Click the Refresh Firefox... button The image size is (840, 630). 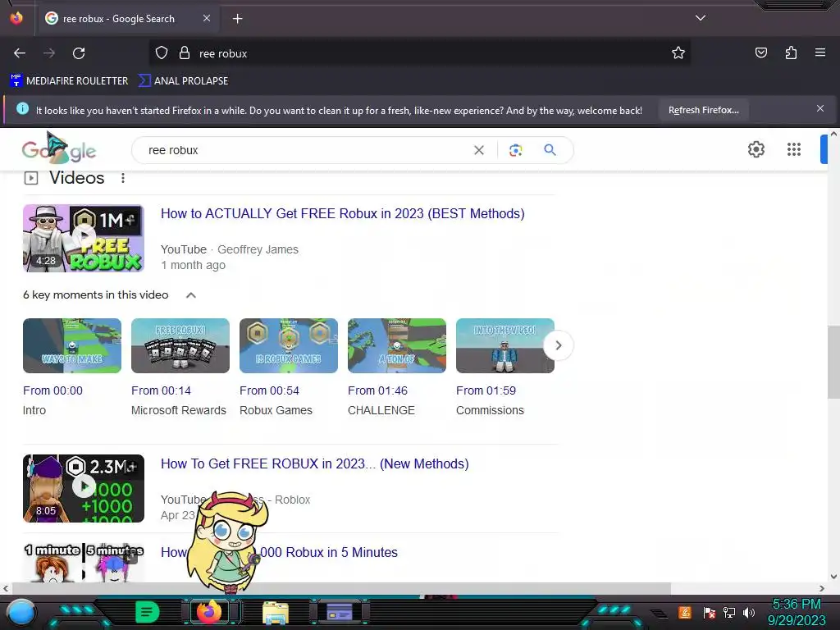[x=703, y=111]
